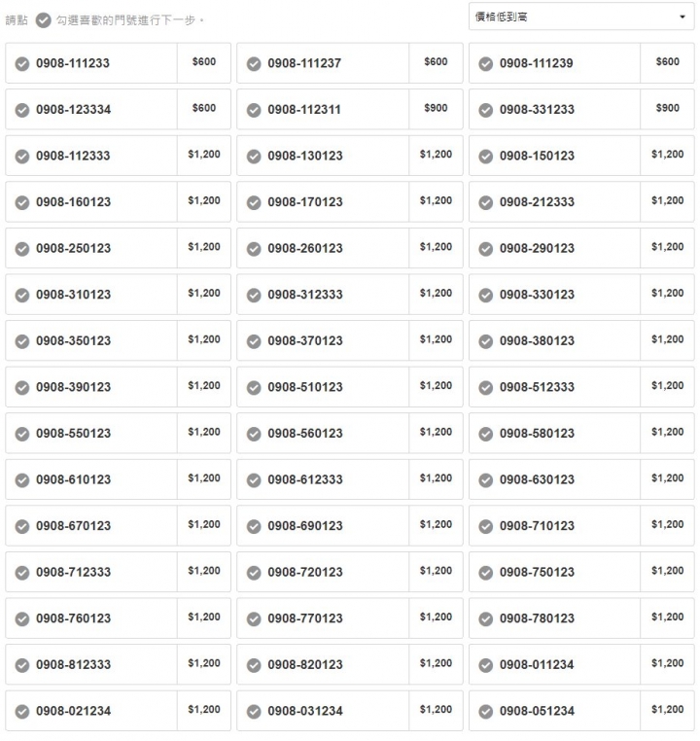Tick the checkmark for number 0908-331233
Screen dimensions: 700x741
coord(485,110)
